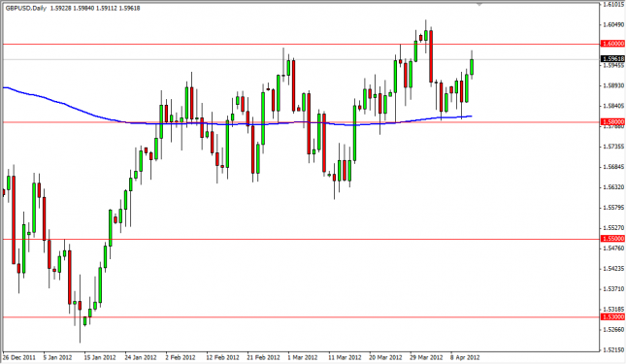
Task: Select the close value 1.59618 in header
Action: click(129, 8)
